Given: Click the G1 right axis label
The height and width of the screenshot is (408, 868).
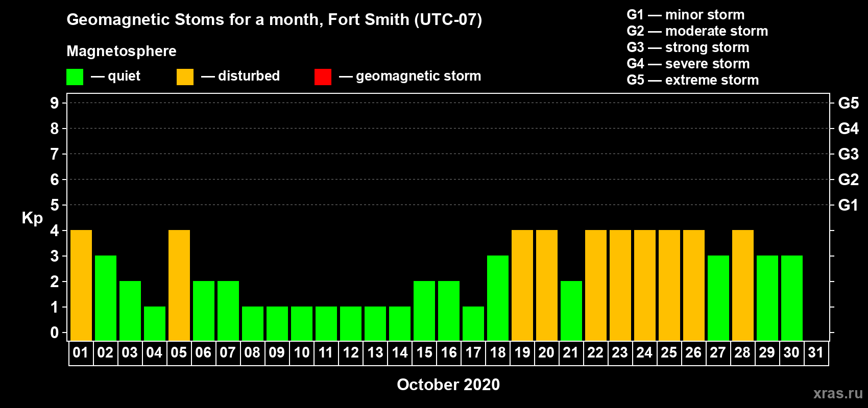Looking at the screenshot, I should (849, 205).
